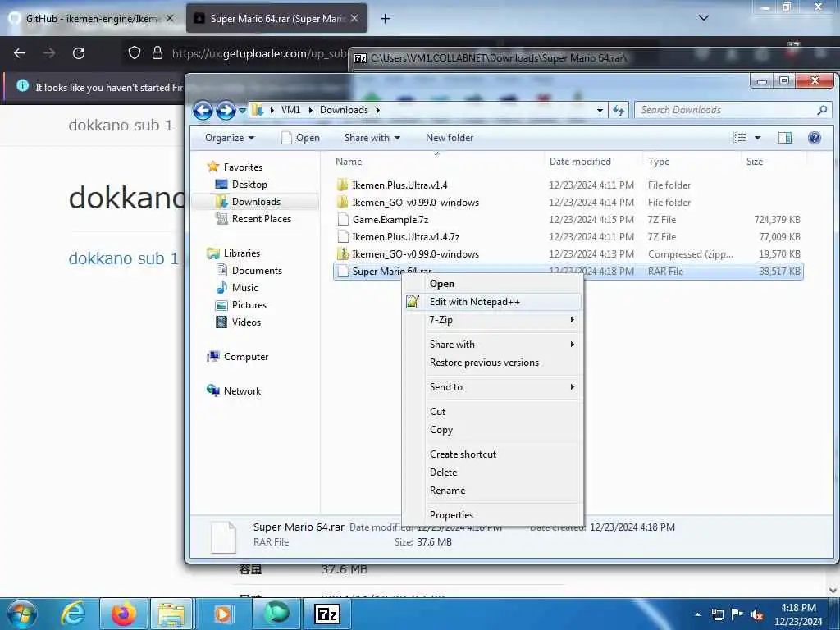
Task: Sort by Size column header
Action: coord(755,162)
